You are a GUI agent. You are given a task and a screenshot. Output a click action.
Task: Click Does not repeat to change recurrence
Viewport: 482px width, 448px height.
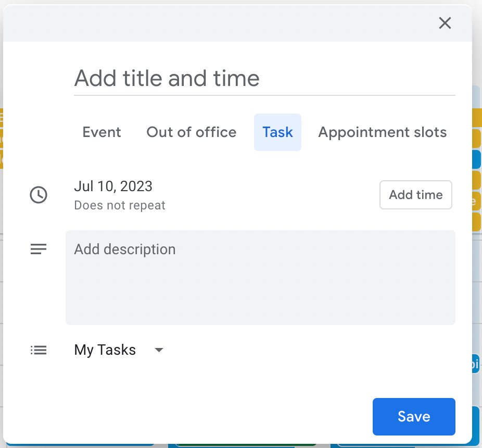[x=119, y=205]
